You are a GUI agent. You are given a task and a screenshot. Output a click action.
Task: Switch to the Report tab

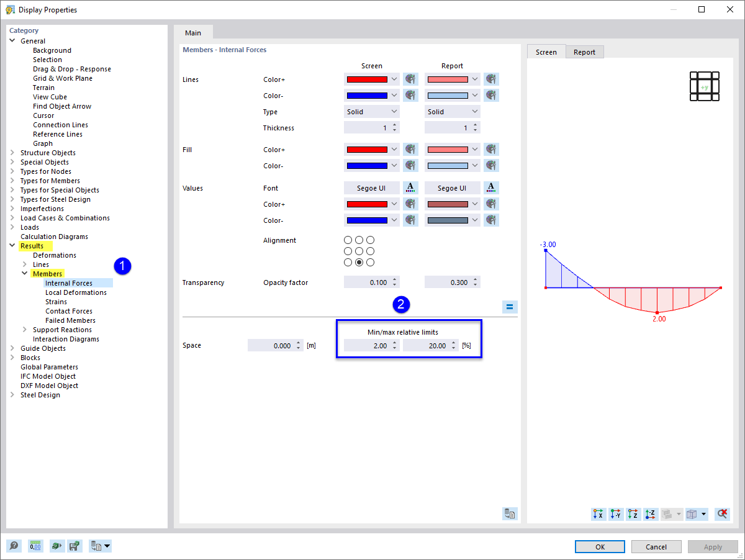584,52
